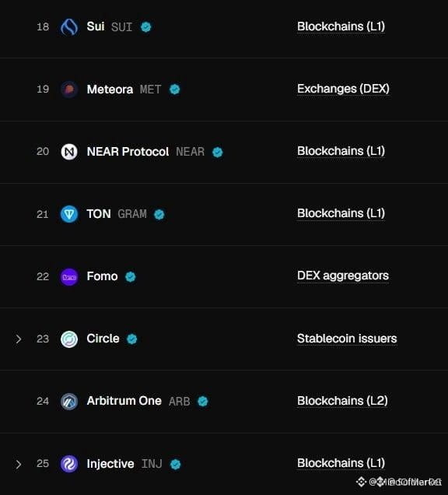Open the Blockchains (L2) category tag
The width and height of the screenshot is (448, 495).
[342, 401]
